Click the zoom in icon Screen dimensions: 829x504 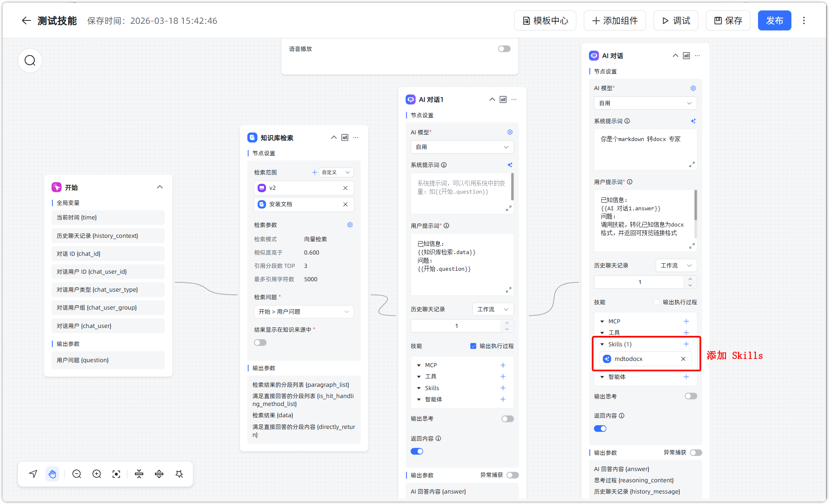[97, 474]
